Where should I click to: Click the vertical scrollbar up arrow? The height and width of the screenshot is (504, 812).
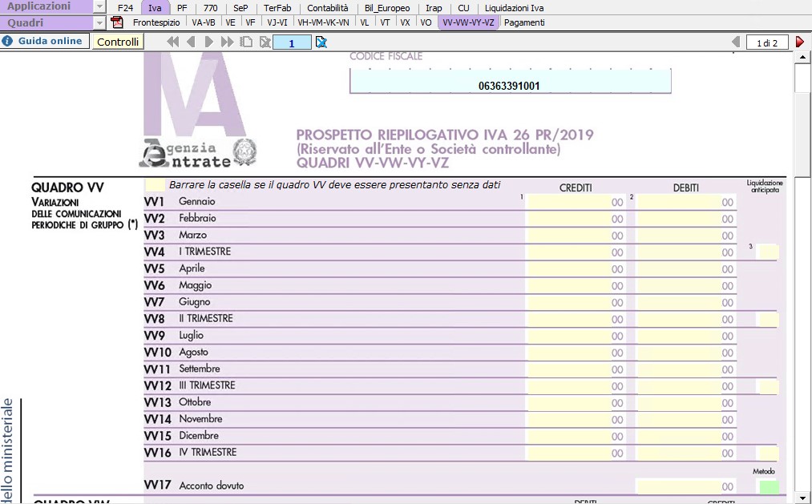tap(802, 57)
